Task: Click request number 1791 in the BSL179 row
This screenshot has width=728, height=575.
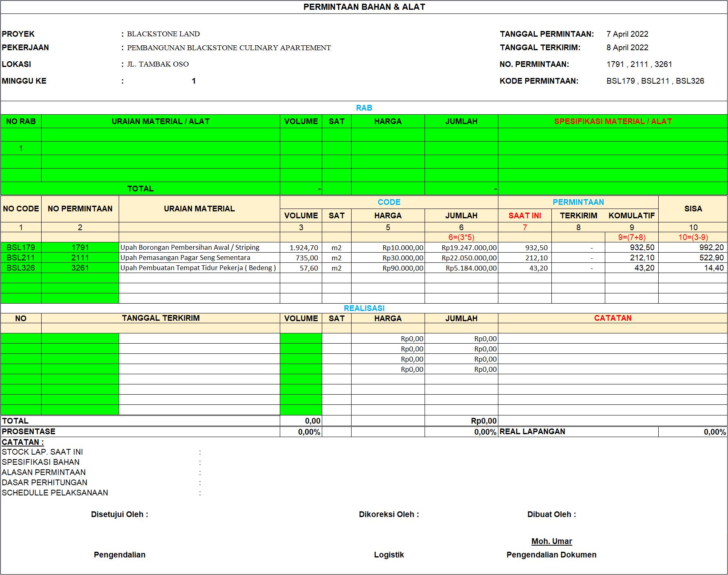Action: [x=80, y=247]
